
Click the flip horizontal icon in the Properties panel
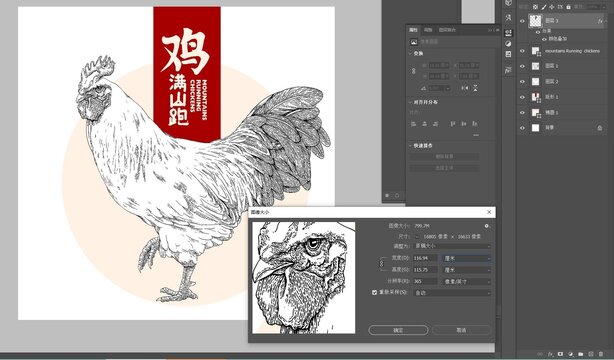[464, 88]
